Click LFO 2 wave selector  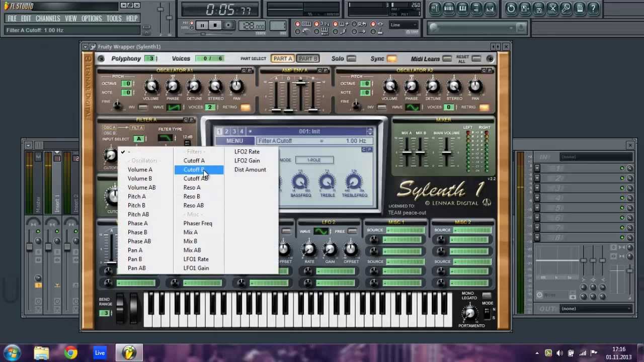321,231
